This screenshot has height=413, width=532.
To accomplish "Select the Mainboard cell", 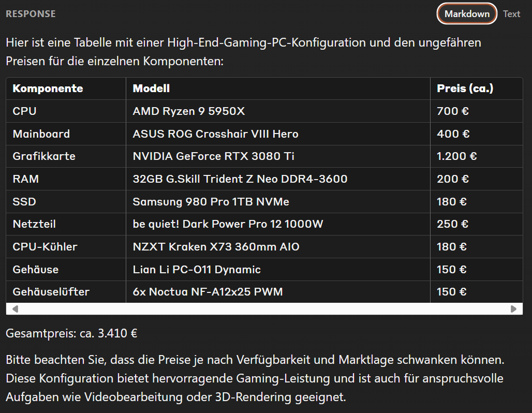I will pyautogui.click(x=66, y=134).
